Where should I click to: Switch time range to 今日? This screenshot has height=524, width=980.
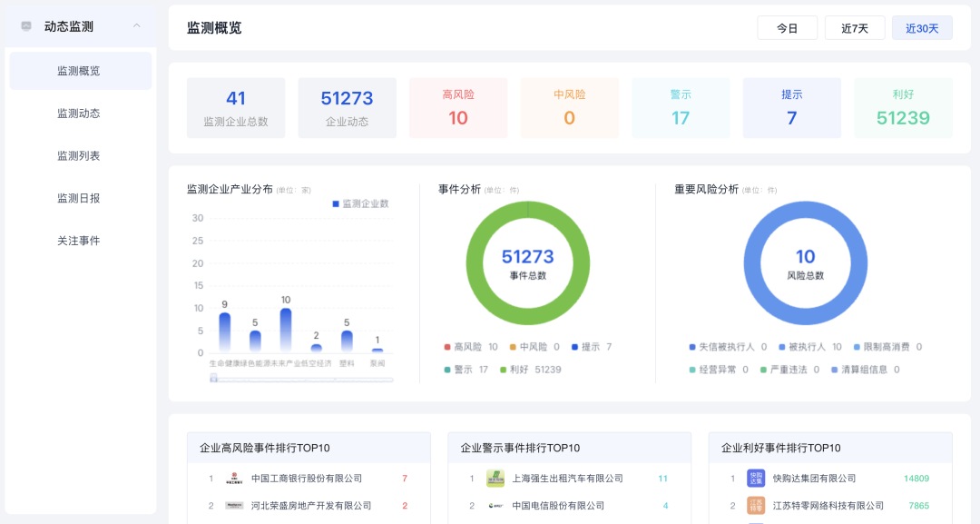click(x=787, y=28)
